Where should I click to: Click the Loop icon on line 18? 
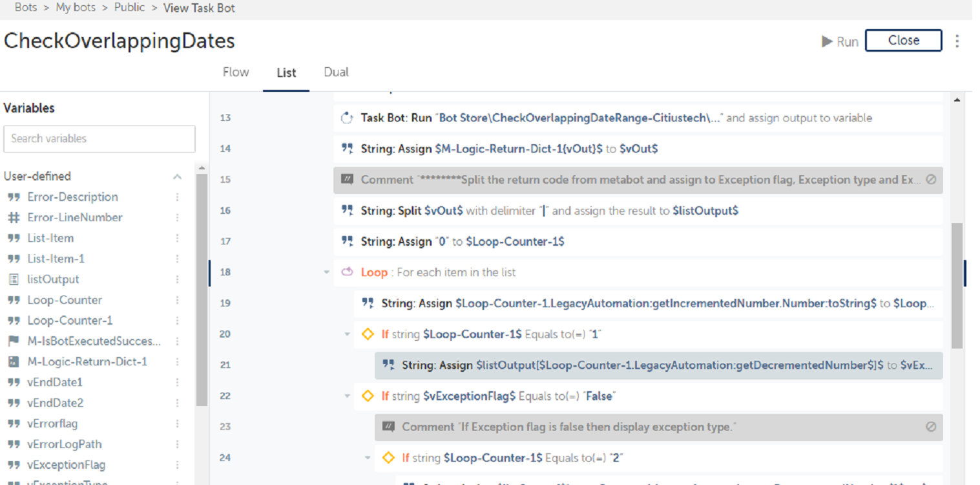347,272
